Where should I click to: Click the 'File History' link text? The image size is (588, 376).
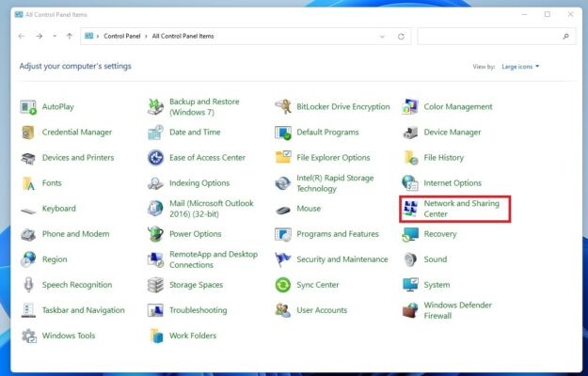[444, 158]
